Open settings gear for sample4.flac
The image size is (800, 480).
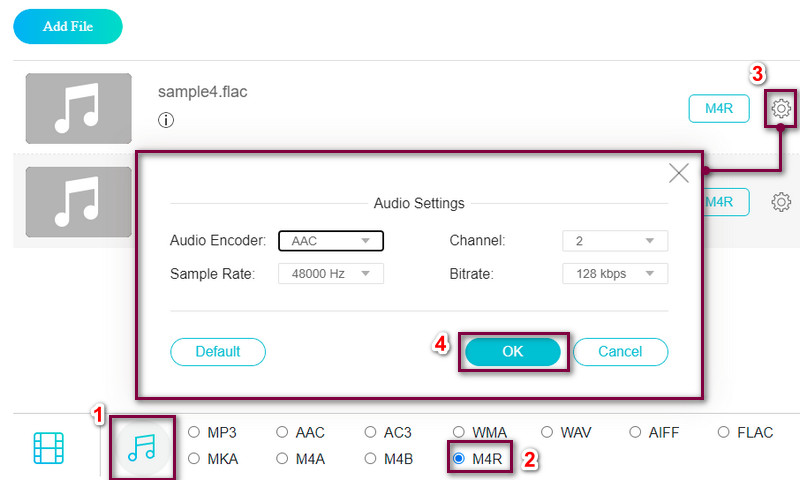click(x=782, y=108)
